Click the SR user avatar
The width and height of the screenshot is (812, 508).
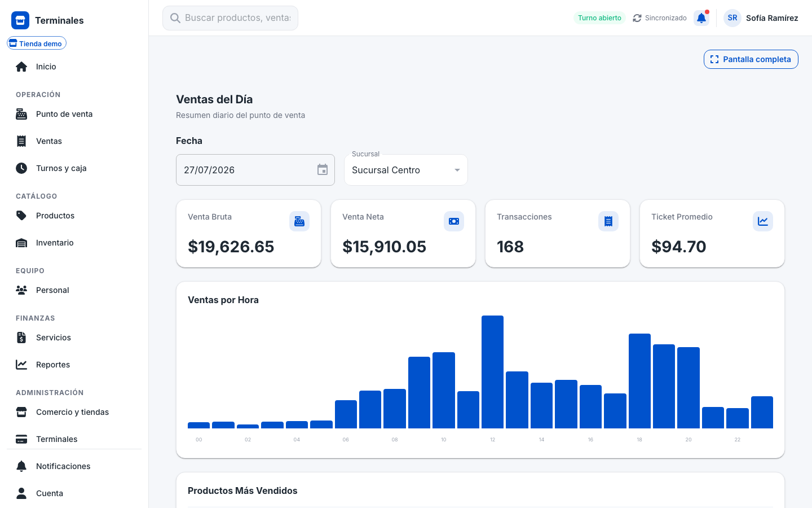pos(732,18)
